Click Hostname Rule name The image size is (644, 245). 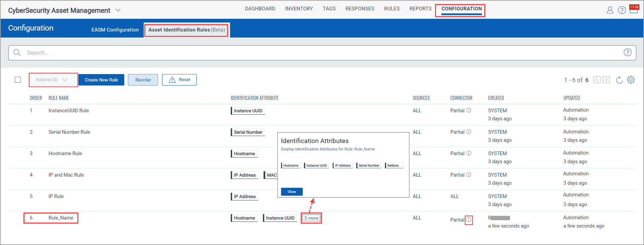[65, 154]
